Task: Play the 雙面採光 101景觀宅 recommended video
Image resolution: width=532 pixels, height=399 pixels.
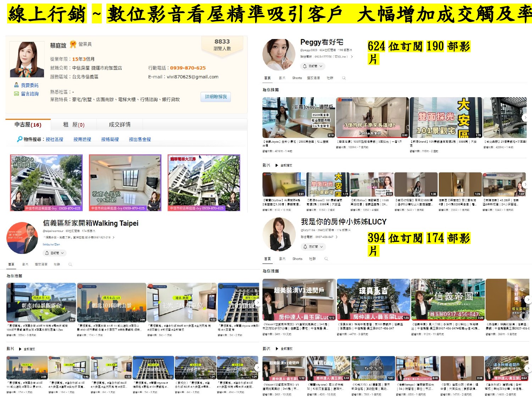Action: coord(446,117)
